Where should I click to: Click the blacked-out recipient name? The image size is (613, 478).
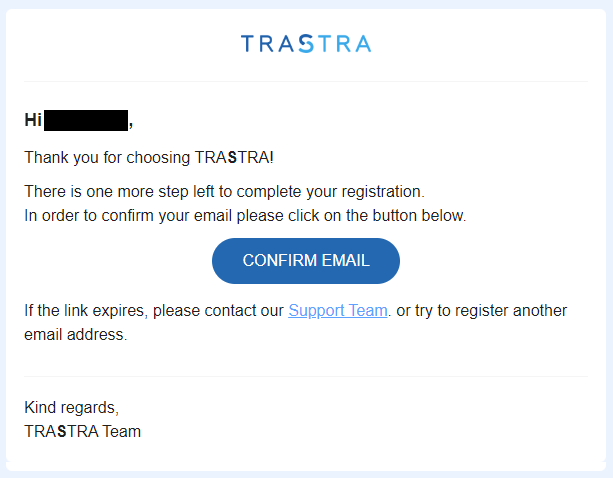click(86, 120)
